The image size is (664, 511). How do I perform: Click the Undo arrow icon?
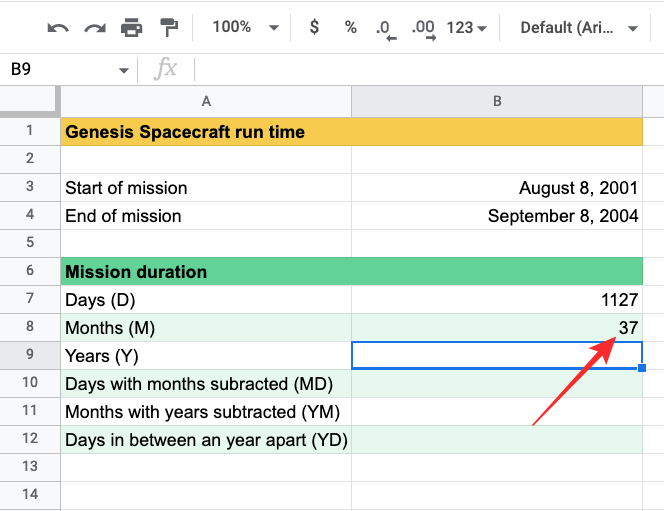[x=58, y=28]
